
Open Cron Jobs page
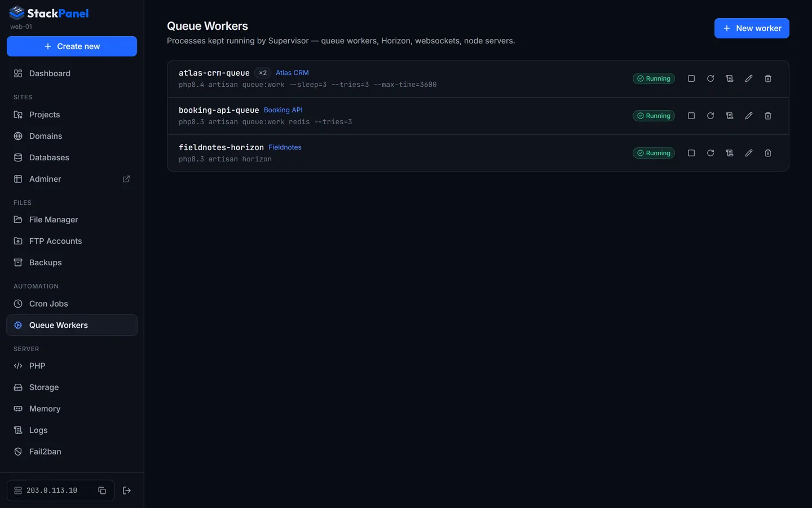[x=72, y=304]
